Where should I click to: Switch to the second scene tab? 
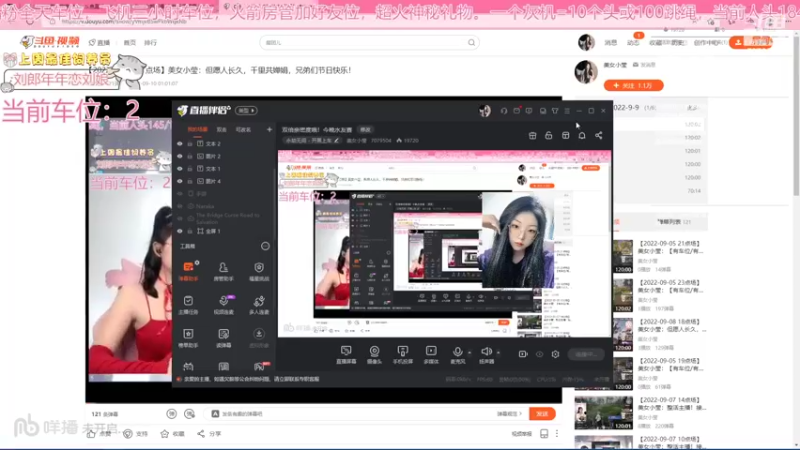point(221,130)
